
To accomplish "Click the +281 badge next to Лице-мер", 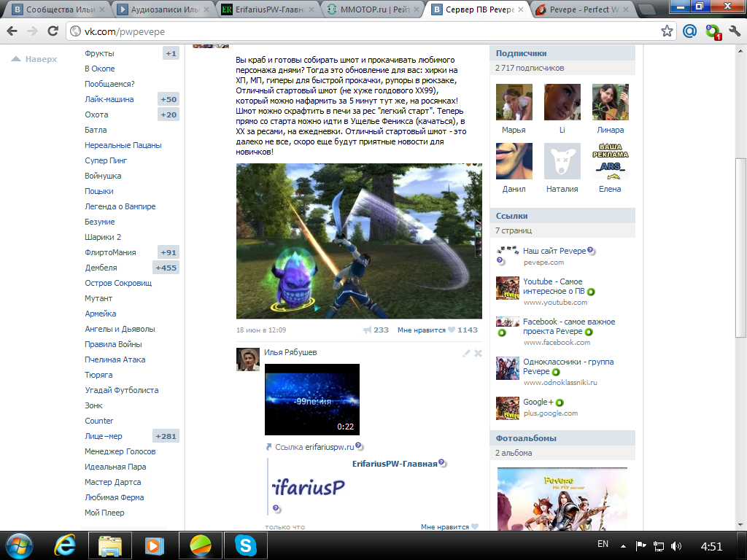I will pyautogui.click(x=166, y=436).
